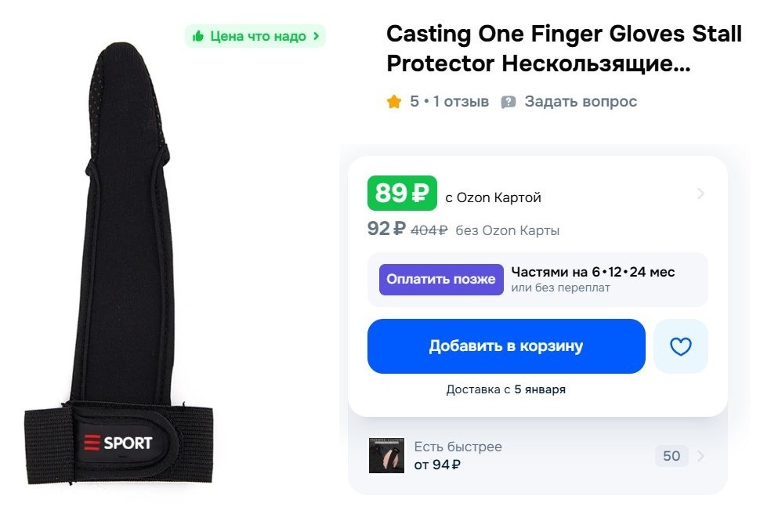Select "Частями на 6•12•24 мес" installment option
Image resolution: width=771 pixels, height=532 pixels.
(x=593, y=273)
